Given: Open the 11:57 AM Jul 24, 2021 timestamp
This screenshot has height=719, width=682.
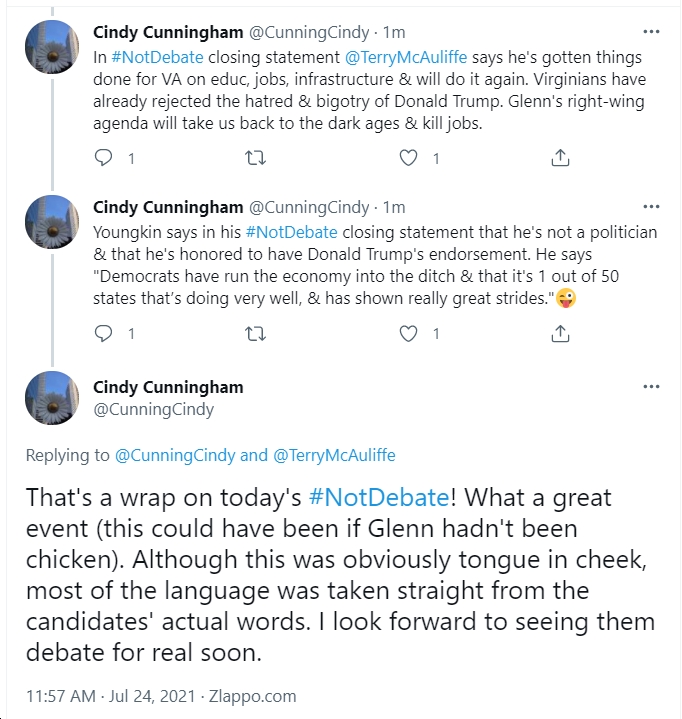Looking at the screenshot, I should point(111,696).
